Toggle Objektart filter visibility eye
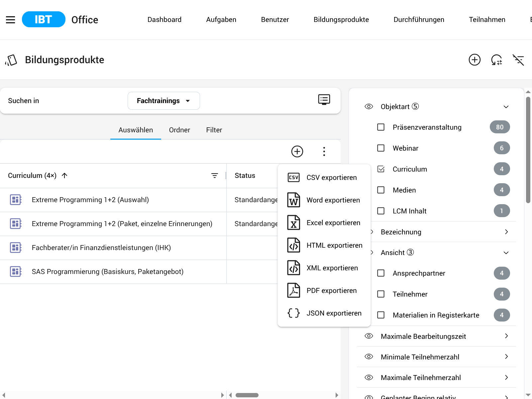Viewport: 532px width, 399px height. pos(369,106)
